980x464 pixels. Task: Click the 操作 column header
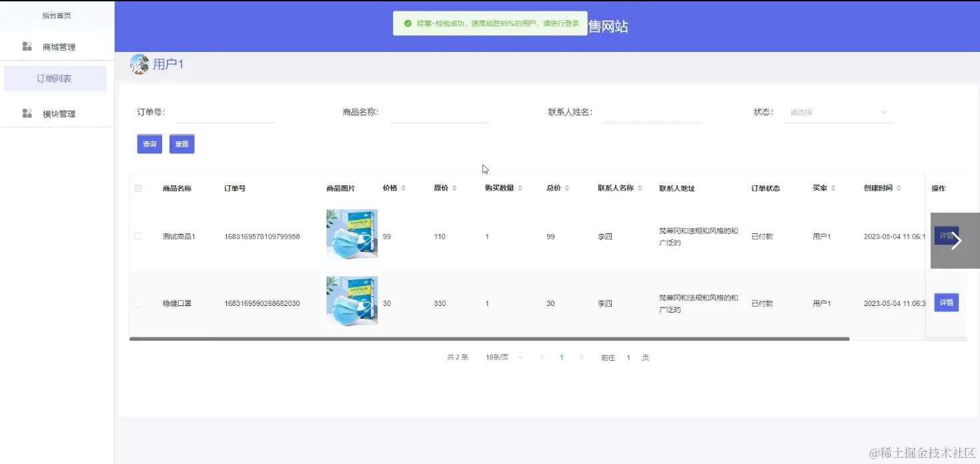[x=939, y=188]
